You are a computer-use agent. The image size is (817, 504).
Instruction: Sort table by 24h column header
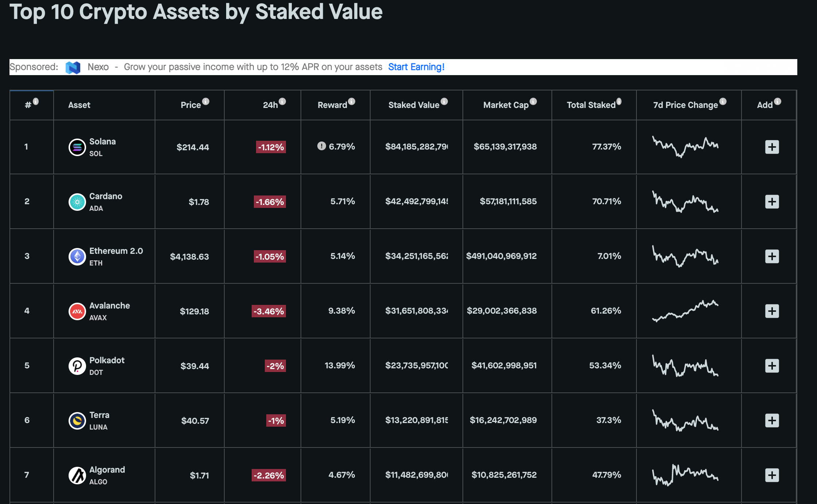[x=270, y=105]
